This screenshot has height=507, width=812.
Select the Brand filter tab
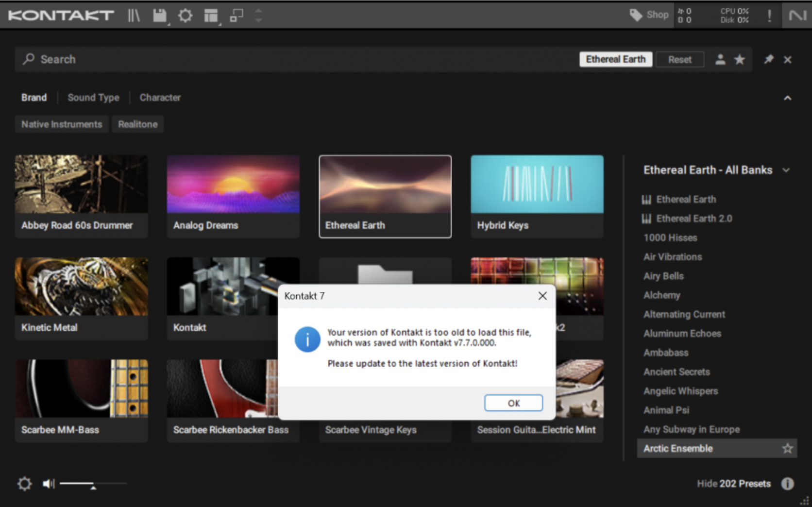point(34,98)
